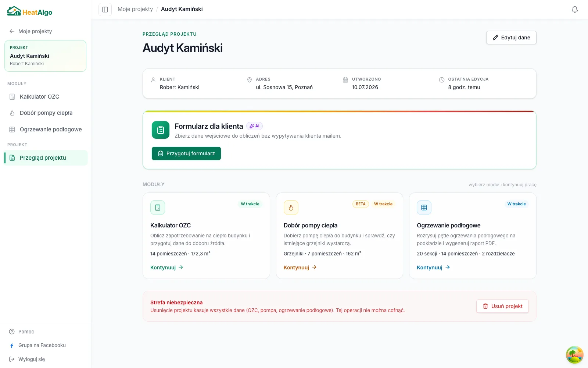Click the Pomoc question mark icon

click(12, 332)
